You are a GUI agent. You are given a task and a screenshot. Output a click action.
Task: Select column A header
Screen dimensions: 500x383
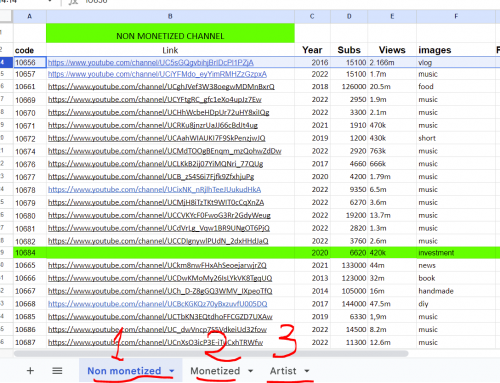[x=30, y=16]
